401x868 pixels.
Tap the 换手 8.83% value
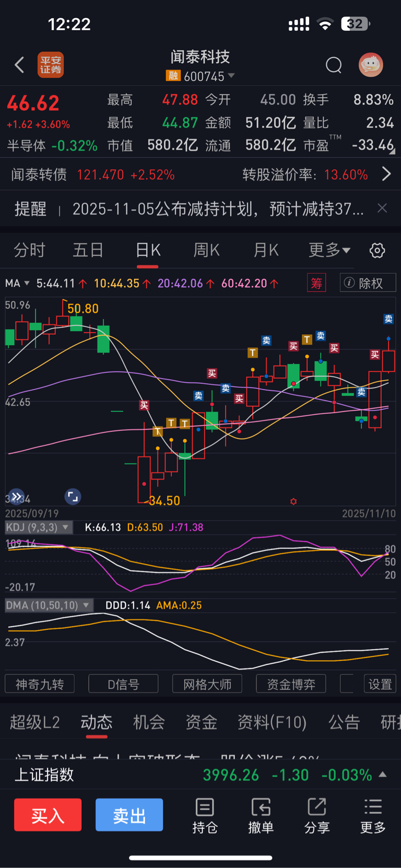(x=373, y=100)
